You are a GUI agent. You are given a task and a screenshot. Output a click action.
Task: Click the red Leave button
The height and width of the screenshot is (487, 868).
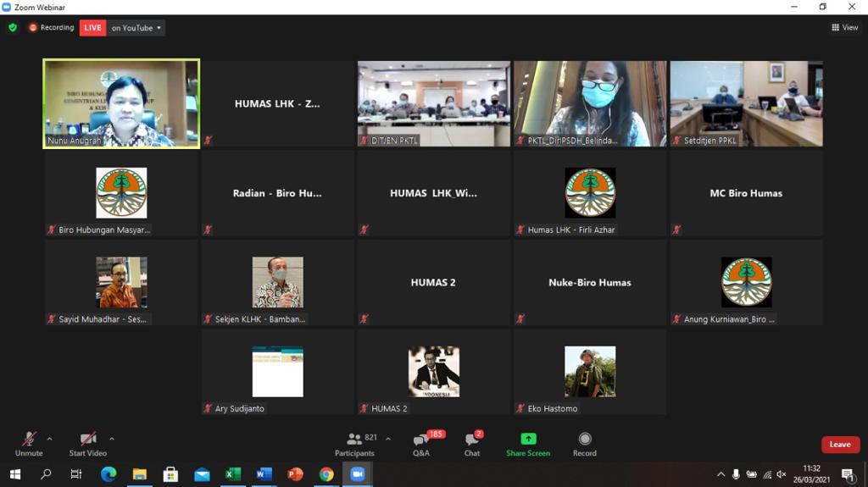tap(840, 445)
